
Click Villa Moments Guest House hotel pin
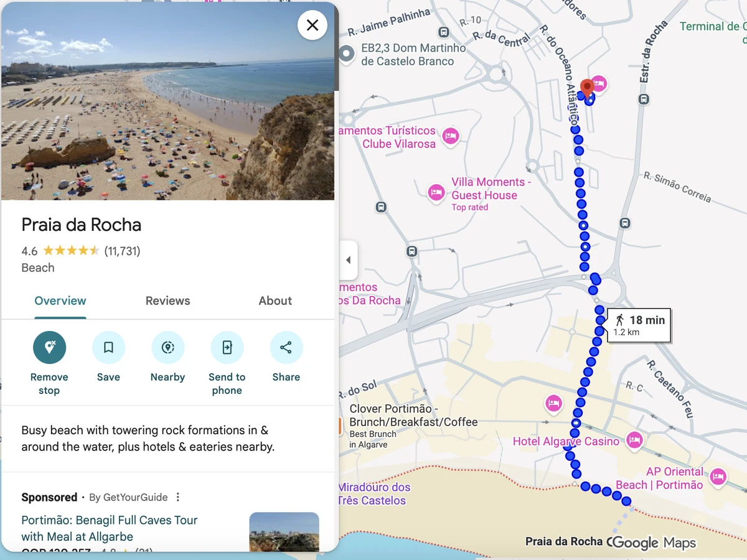pos(436,192)
